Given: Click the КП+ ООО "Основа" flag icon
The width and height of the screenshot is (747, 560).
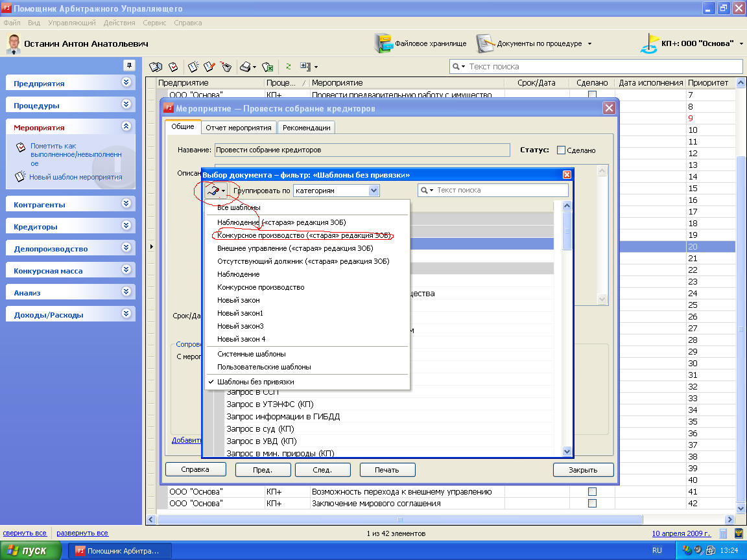Looking at the screenshot, I should [649, 43].
